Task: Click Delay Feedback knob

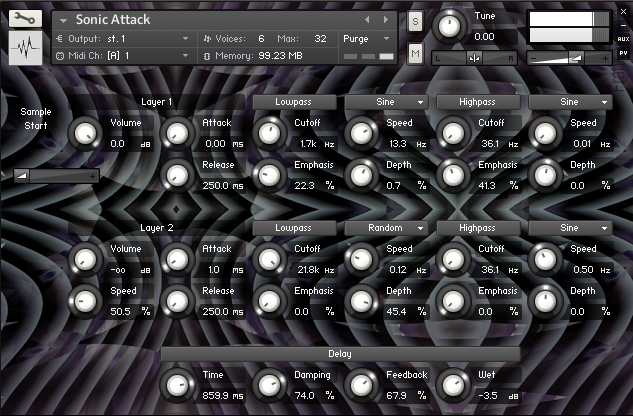Action: tap(361, 386)
